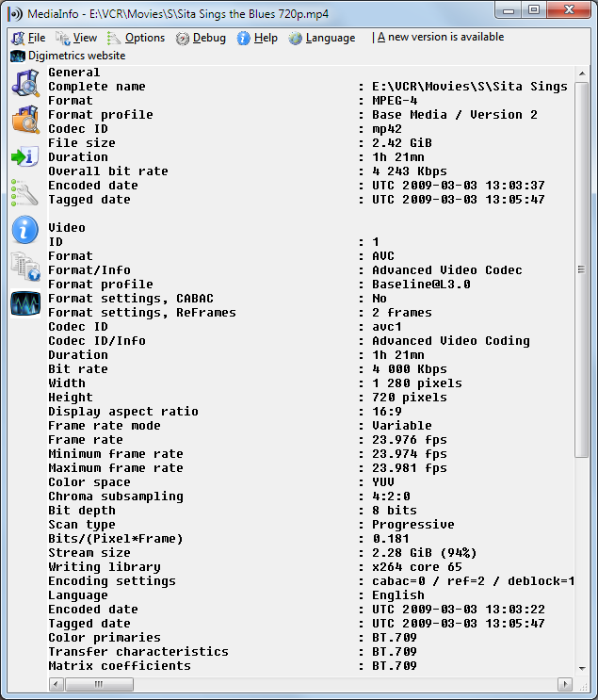Click the 'Advanced Video Codec' value
This screenshot has height=700, width=598.
tap(447, 270)
